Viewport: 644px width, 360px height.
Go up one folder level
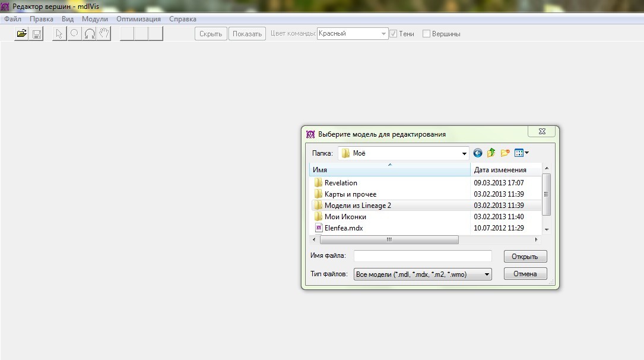pos(491,153)
